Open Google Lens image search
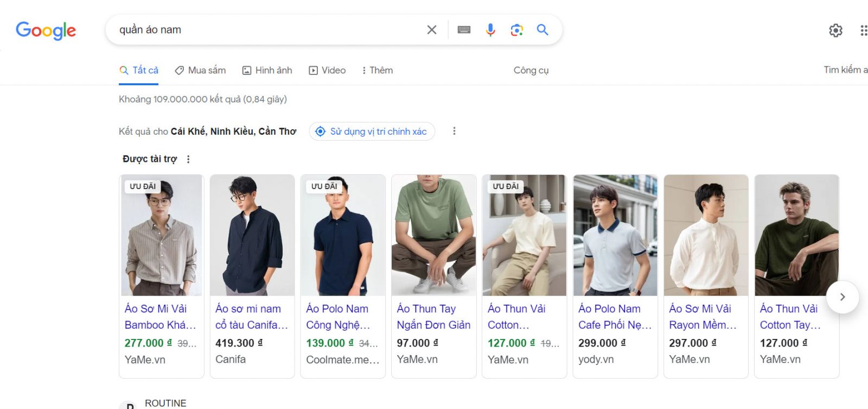This screenshot has height=409, width=868. 516,30
